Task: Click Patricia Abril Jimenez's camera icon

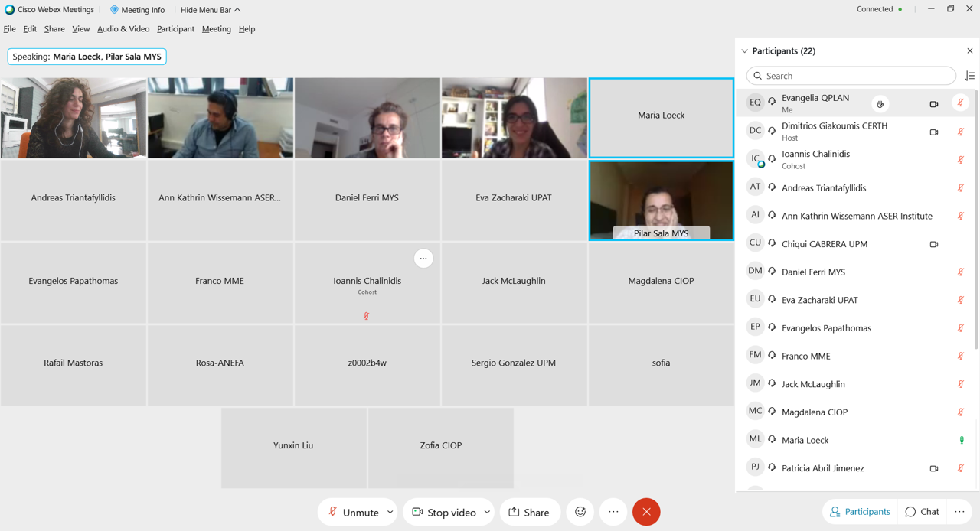Action: (934, 468)
